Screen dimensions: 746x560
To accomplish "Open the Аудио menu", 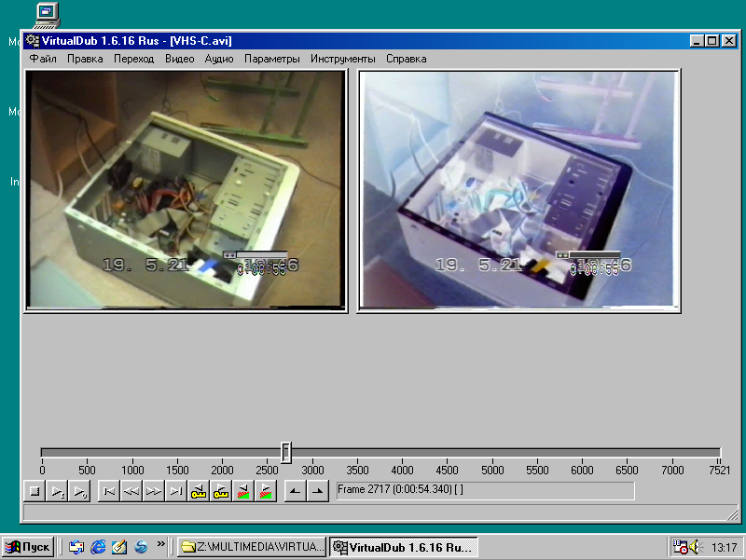I will (219, 59).
